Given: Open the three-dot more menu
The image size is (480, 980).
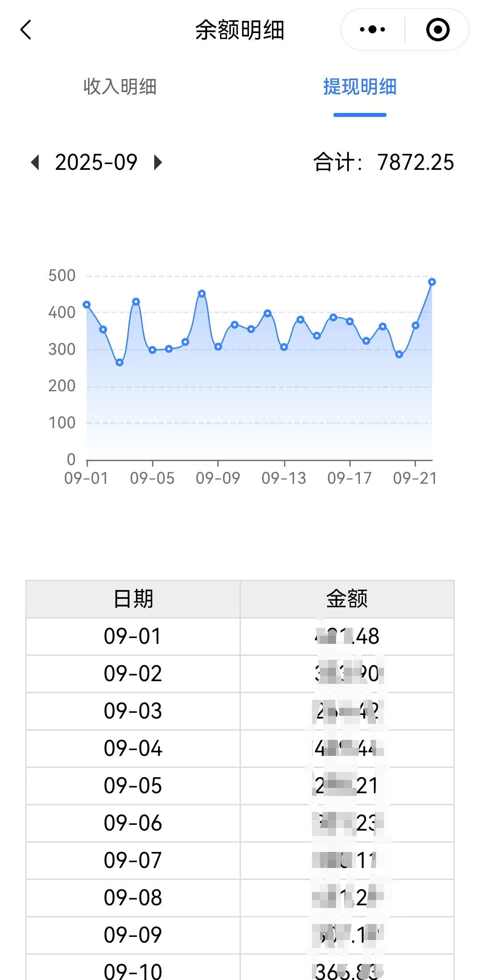Looking at the screenshot, I should pos(372,30).
